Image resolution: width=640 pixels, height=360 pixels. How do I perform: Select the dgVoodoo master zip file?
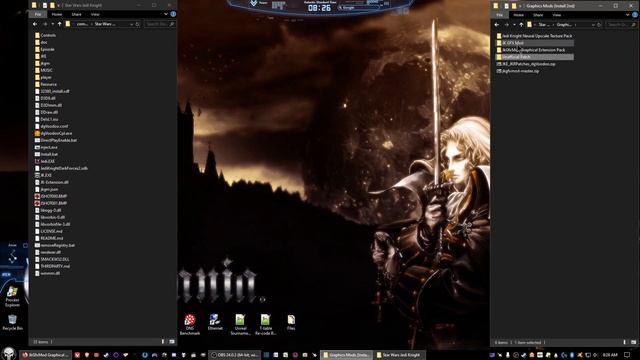(x=518, y=71)
